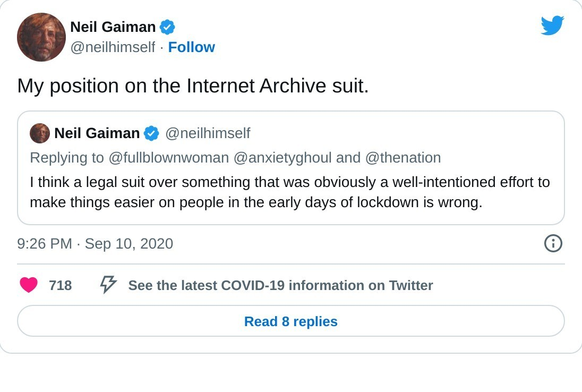Click the 9:26 PM Sep 10, 2020 timestamp

[95, 243]
